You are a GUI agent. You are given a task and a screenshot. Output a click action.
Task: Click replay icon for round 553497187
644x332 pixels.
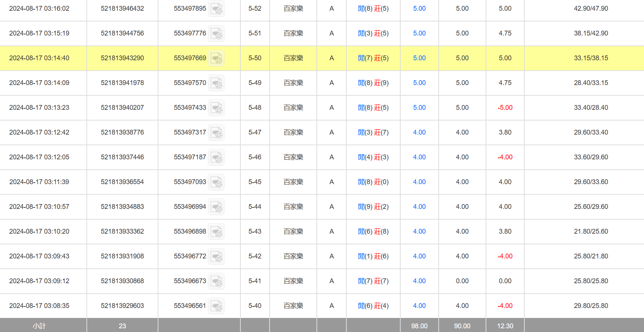216,157
